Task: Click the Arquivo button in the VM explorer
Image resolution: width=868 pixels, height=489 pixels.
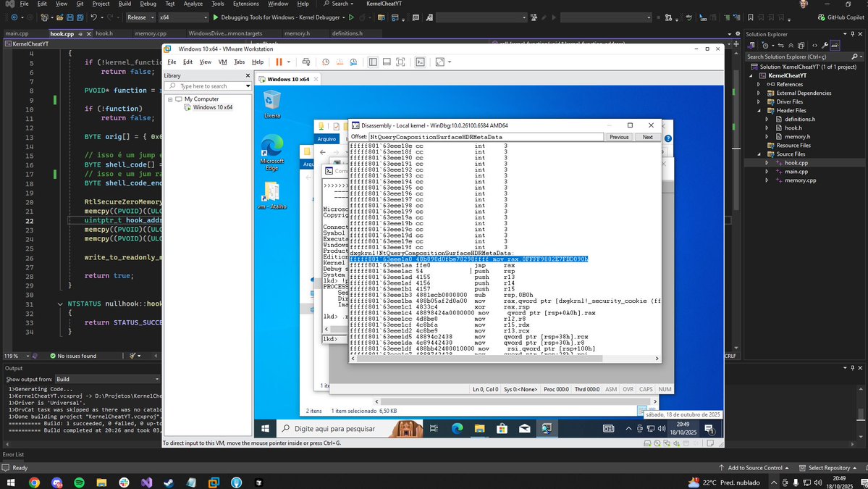Action: 326,139
